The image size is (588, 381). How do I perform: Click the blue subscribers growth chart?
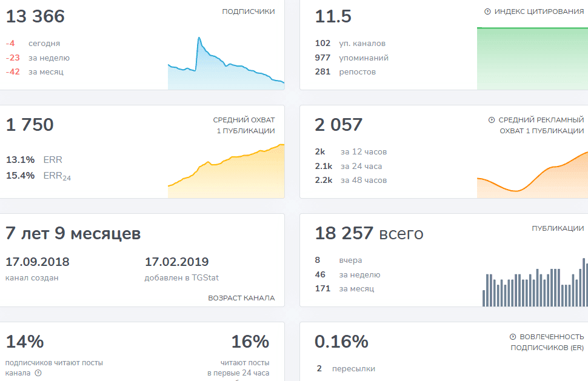[x=226, y=63]
